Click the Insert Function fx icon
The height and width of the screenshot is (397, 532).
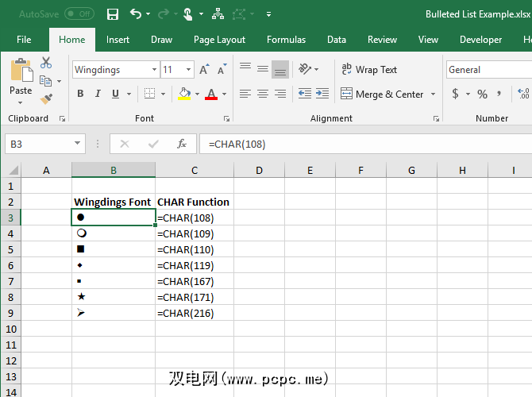(182, 144)
